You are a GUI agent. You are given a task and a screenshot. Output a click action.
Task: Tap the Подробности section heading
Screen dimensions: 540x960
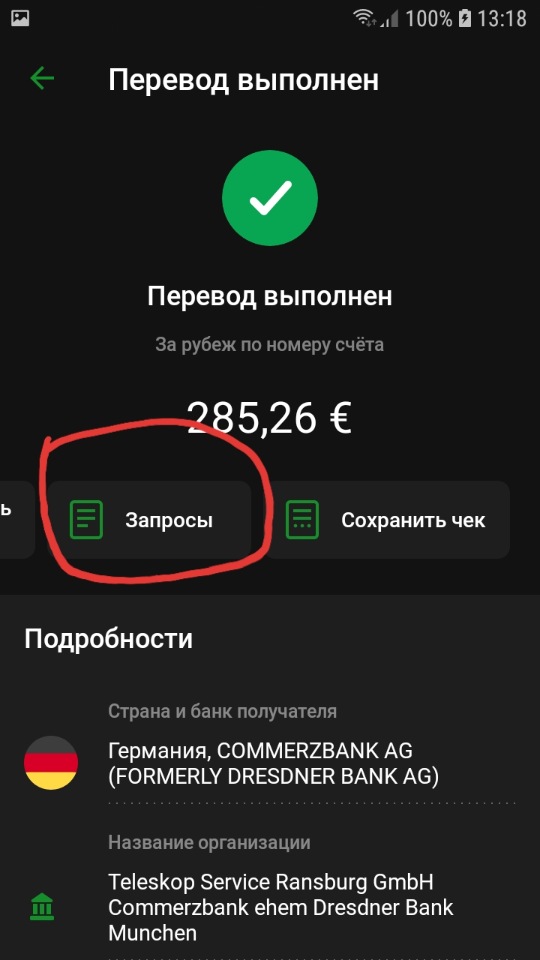tap(108, 639)
